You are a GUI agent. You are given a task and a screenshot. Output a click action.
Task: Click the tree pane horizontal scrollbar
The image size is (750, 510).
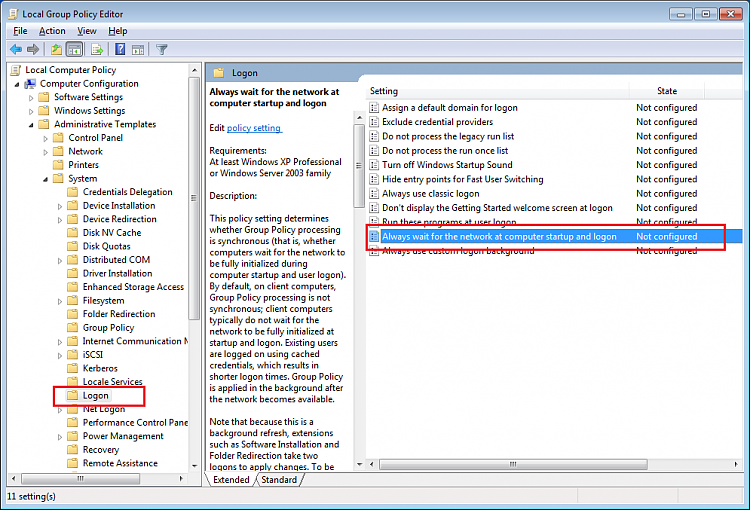pos(80,478)
